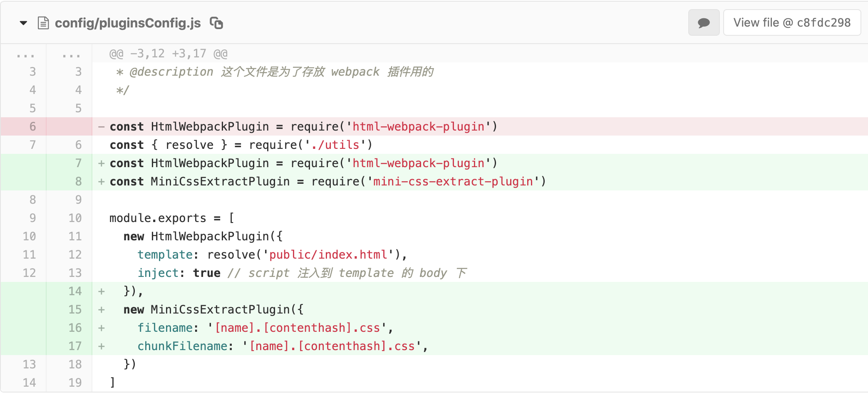This screenshot has height=395, width=868.
Task: Click the plus sign on the chunkFilename line
Action: [101, 346]
